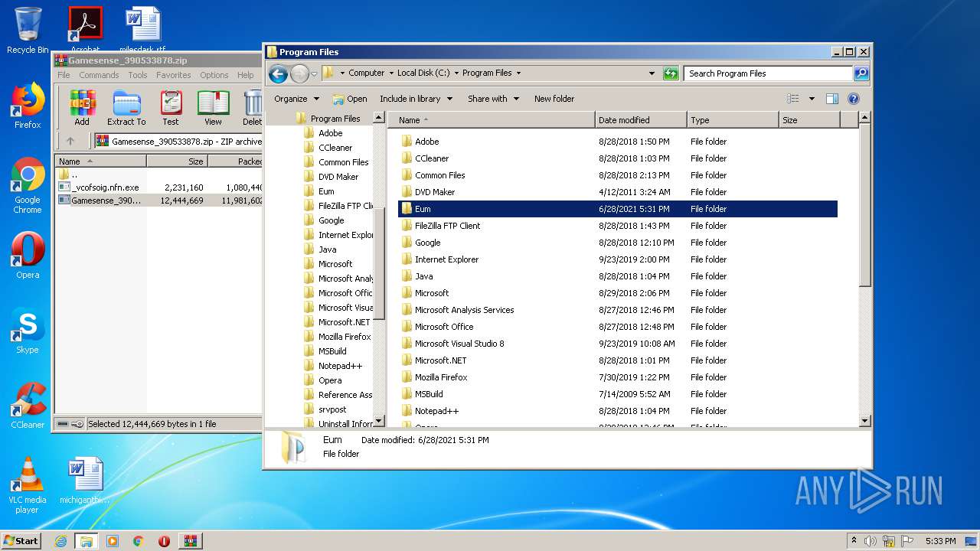Select the FileZilla FTP Client folder row
Image resolution: width=980 pixels, height=551 pixels.
618,226
